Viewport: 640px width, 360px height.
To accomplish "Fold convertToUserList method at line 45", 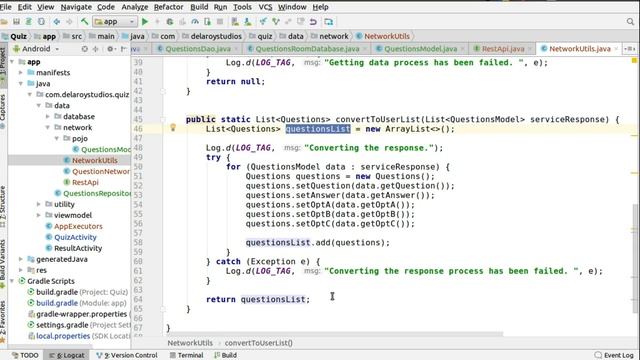I will pos(163,120).
